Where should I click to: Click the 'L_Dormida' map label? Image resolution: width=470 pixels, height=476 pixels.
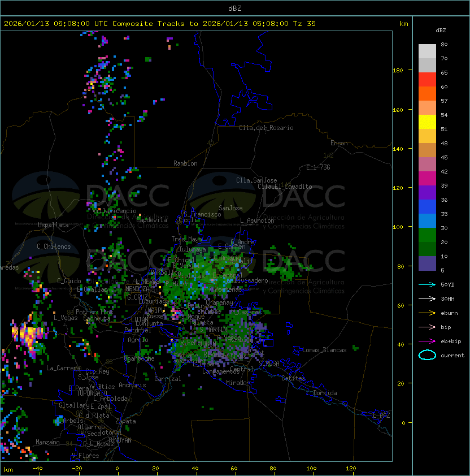(x=321, y=393)
